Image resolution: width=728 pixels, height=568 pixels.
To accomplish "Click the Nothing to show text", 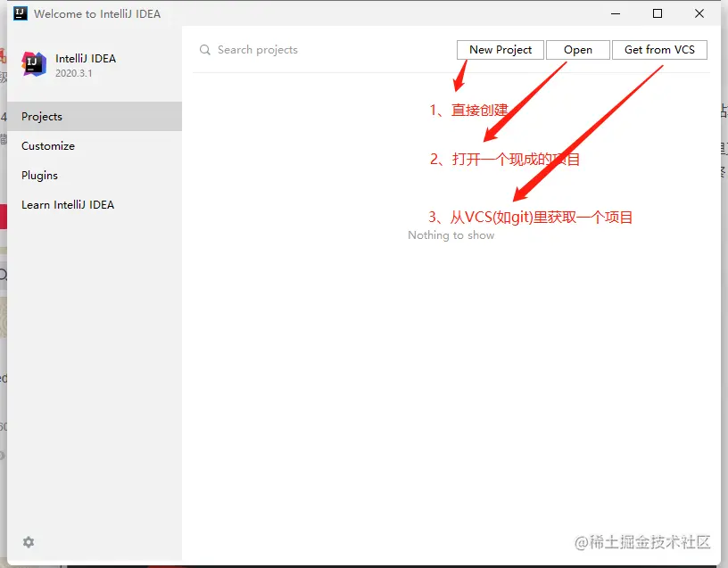I will point(451,235).
